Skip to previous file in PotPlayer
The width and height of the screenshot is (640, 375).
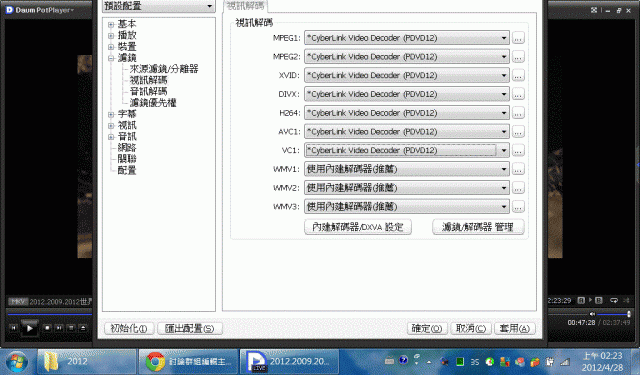[x=13, y=328]
